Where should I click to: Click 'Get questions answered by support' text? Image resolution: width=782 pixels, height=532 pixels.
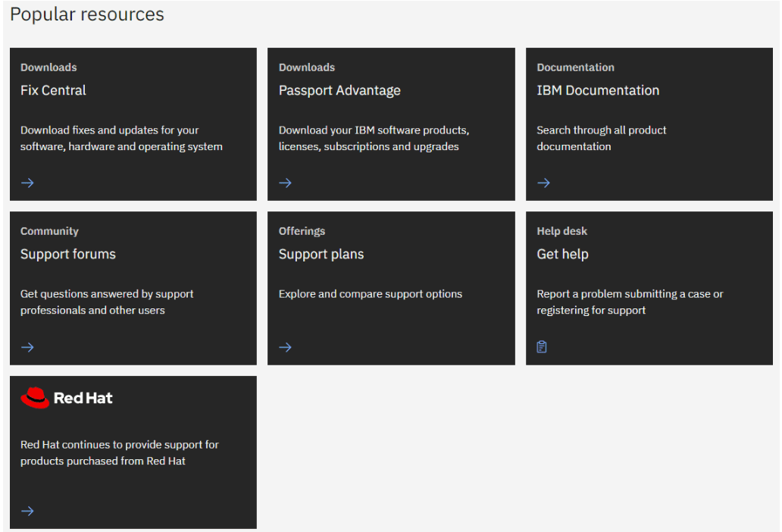[107, 302]
